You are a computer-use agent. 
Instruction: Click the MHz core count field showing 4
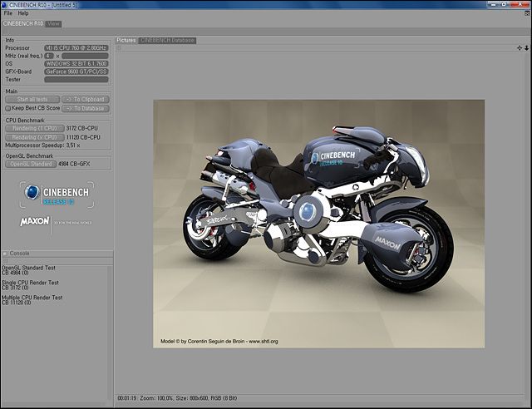point(49,56)
